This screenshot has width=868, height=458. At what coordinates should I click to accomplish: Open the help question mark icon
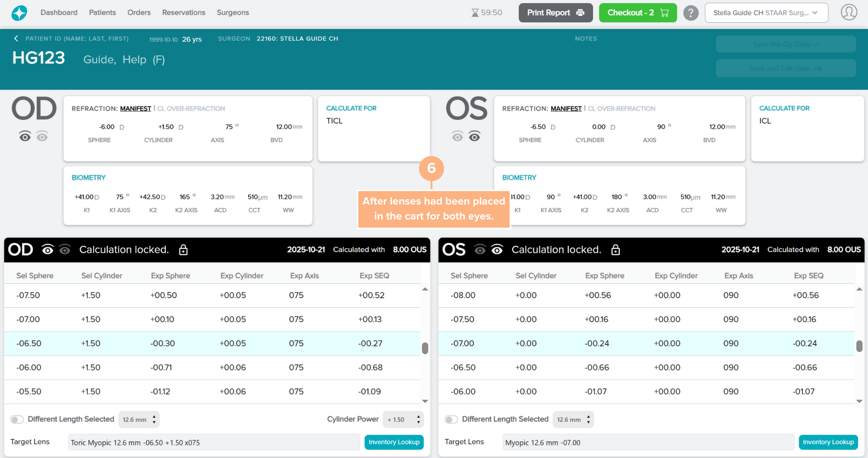[x=690, y=13]
